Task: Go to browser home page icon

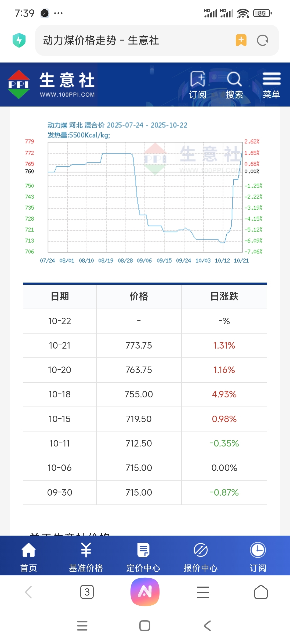Action: click(x=261, y=592)
